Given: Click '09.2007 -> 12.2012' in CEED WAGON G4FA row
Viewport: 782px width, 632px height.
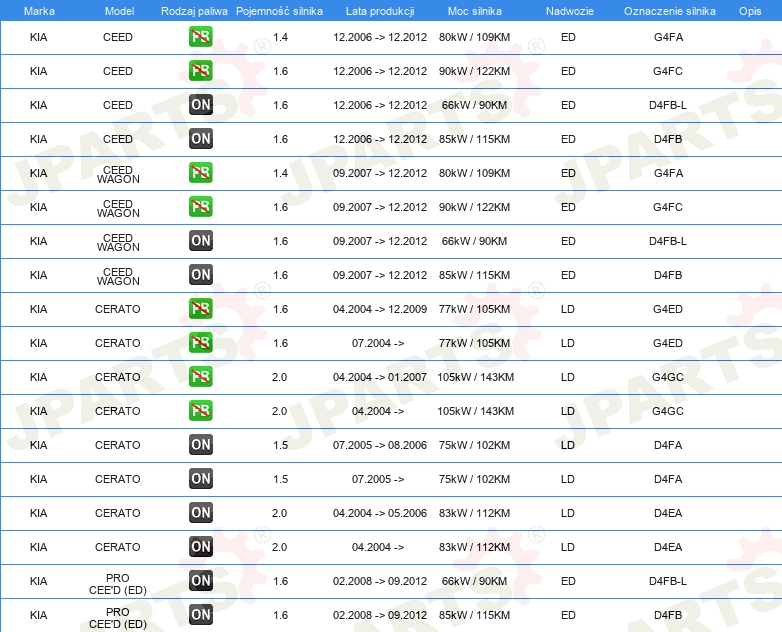Looking at the screenshot, I should 380,173.
